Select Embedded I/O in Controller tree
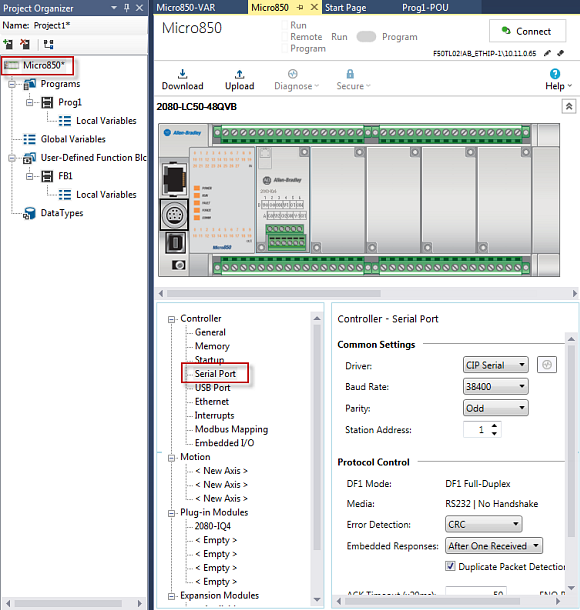Image resolution: width=580 pixels, height=610 pixels. [x=224, y=443]
